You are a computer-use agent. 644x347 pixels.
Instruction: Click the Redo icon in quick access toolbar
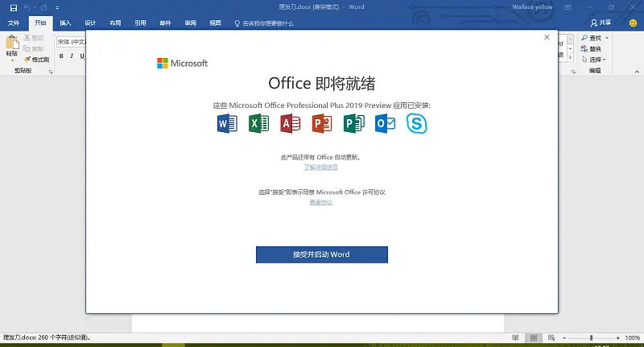[43, 7]
